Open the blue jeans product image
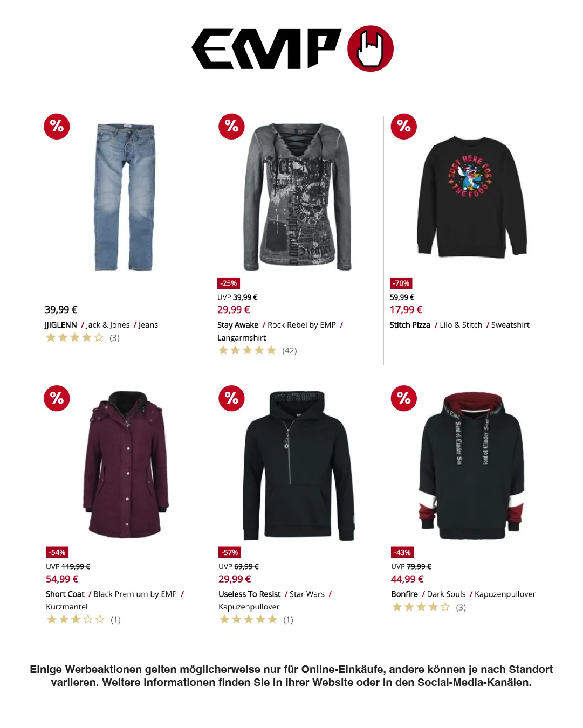The width and height of the screenshot is (583, 728). tap(125, 197)
